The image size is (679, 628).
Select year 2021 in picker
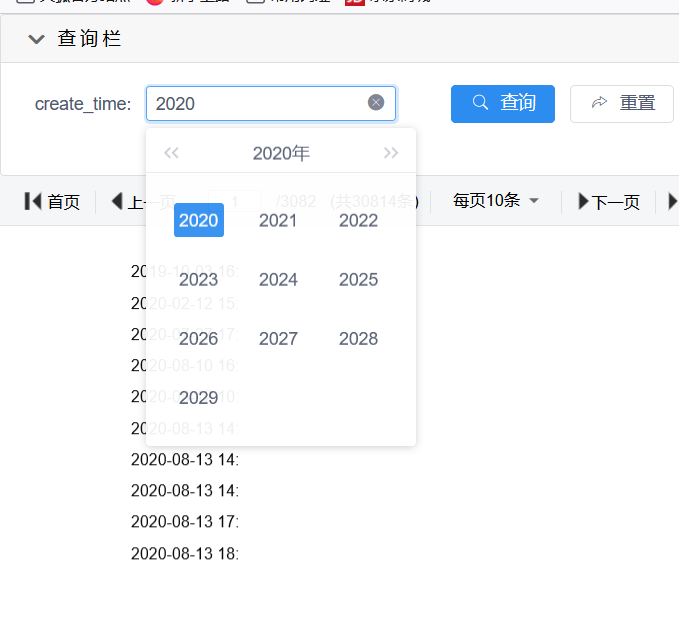click(278, 220)
